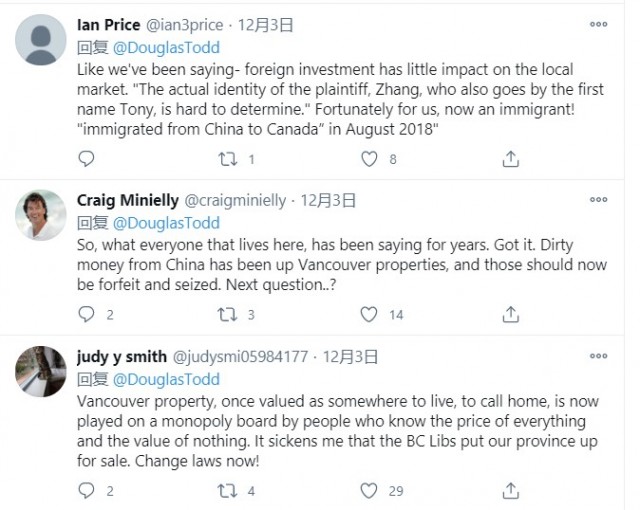Share Ian Price's tweet

click(x=511, y=158)
